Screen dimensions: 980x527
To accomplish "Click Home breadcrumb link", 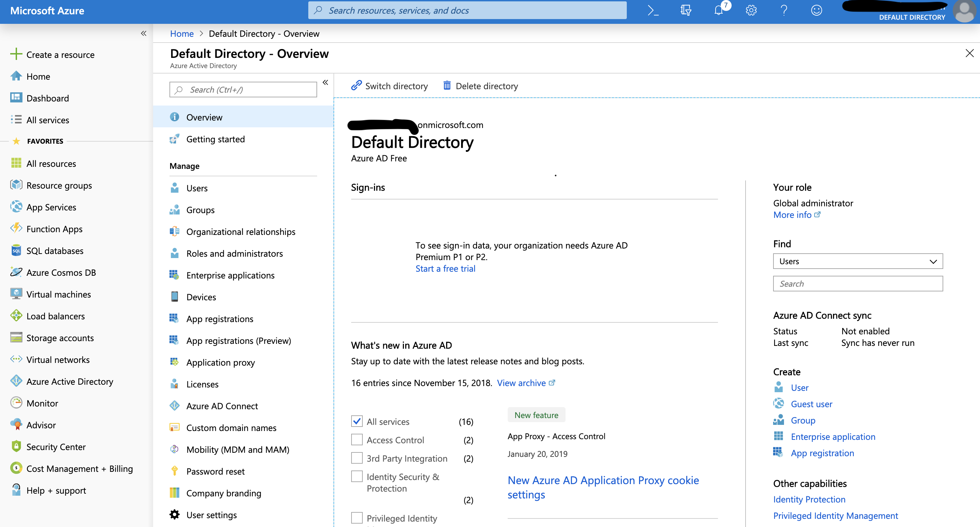I will point(182,33).
